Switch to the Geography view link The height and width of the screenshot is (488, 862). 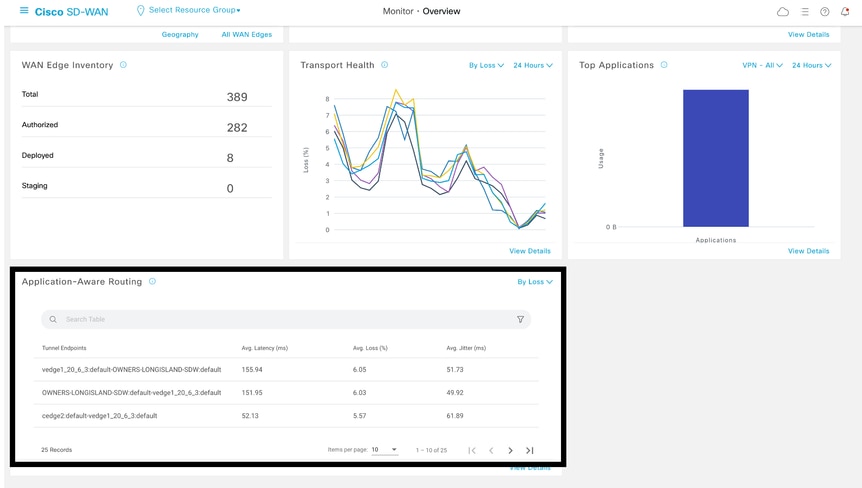pyautogui.click(x=180, y=34)
